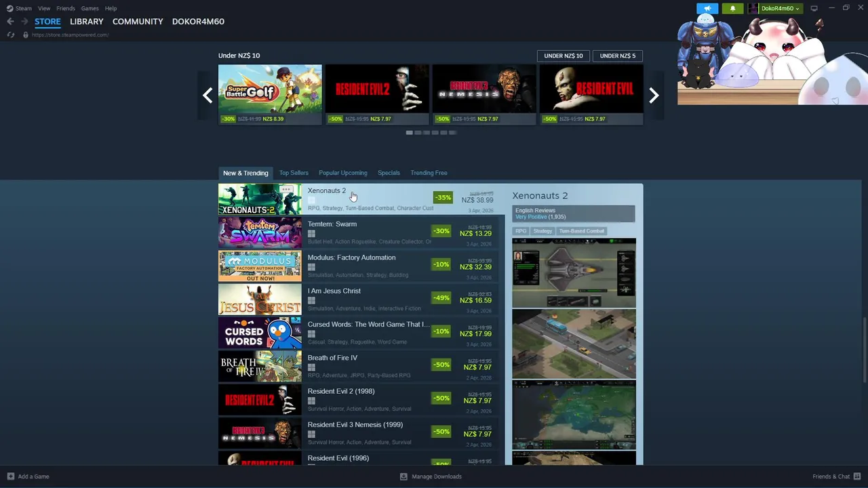Image resolution: width=868 pixels, height=488 pixels.
Task: Open Manage Downloads
Action: click(431, 476)
